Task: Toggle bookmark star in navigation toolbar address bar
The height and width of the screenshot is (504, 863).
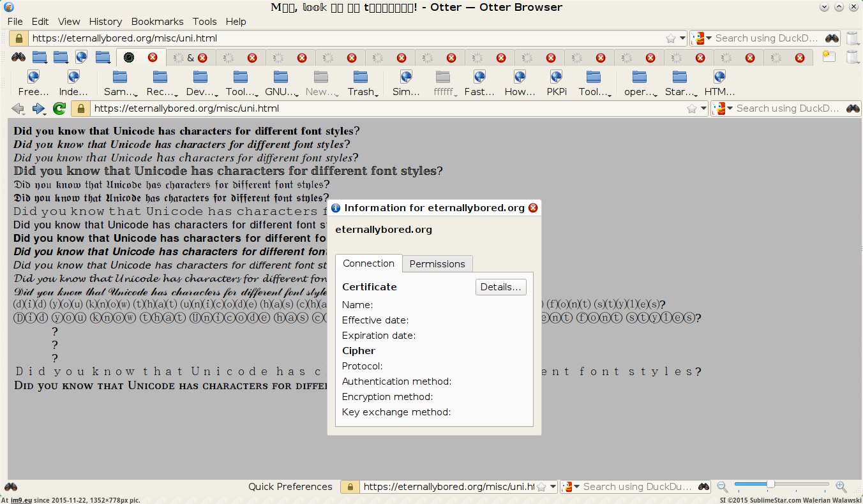Action: pos(692,108)
